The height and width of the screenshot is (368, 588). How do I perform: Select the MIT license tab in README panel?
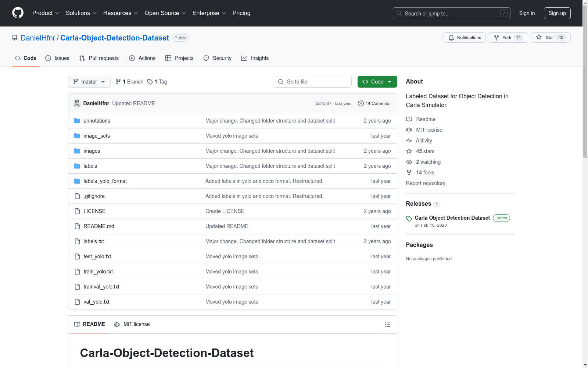coord(132,324)
